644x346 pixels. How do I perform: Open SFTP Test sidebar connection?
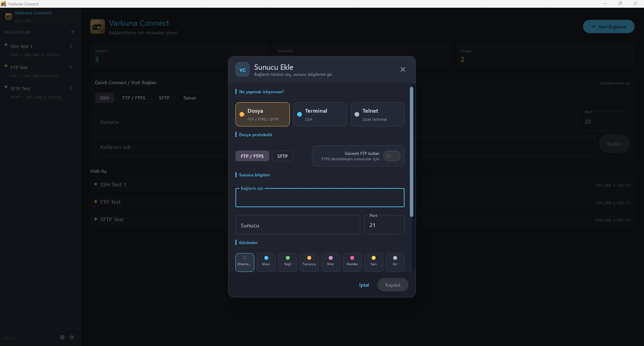pos(40,92)
